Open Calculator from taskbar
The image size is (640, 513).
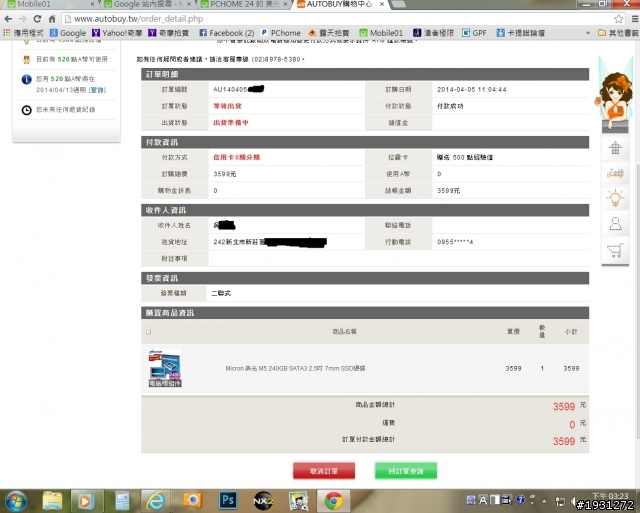click(122, 501)
